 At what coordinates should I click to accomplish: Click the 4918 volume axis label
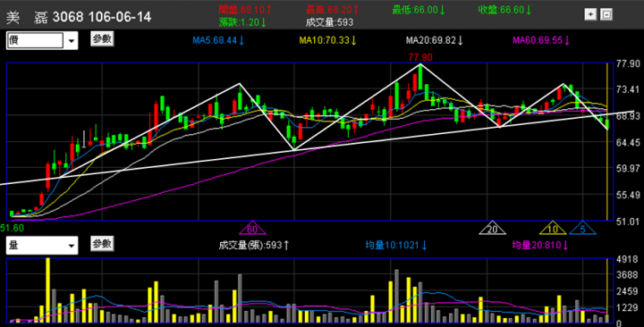coord(626,259)
